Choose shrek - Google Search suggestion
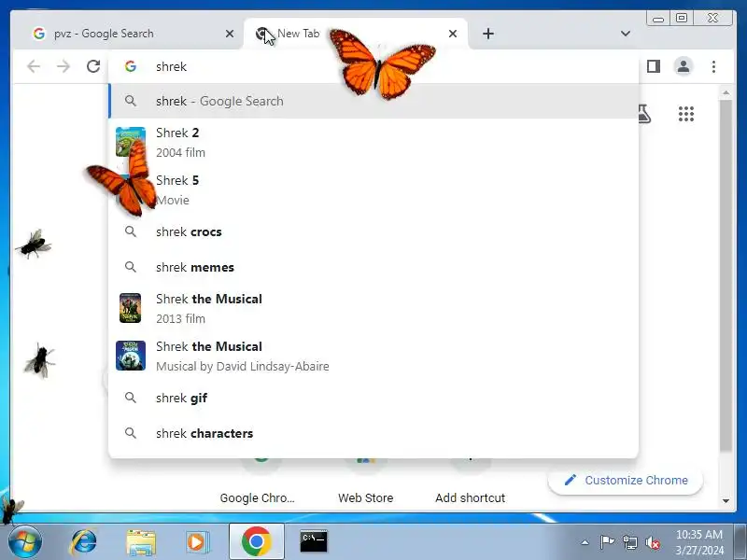747x560 pixels. [374, 101]
